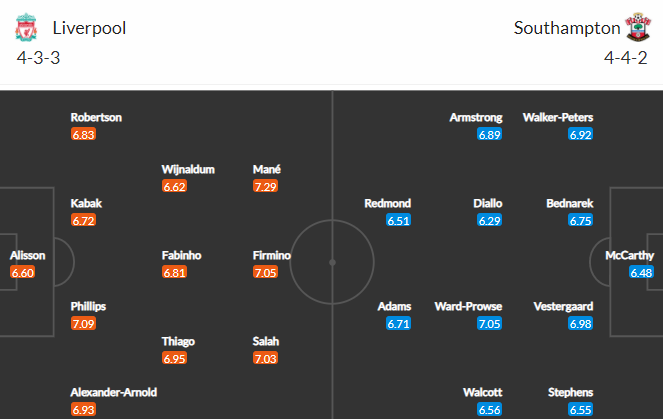
Task: Open Salah's player name
Action: click(266, 341)
